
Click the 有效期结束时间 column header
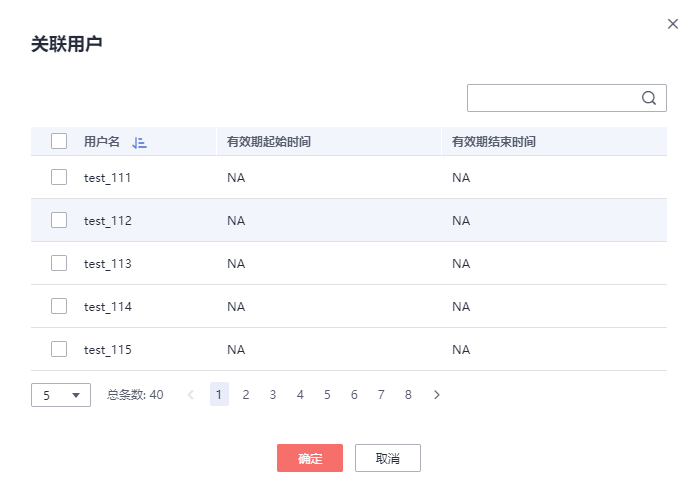point(494,142)
